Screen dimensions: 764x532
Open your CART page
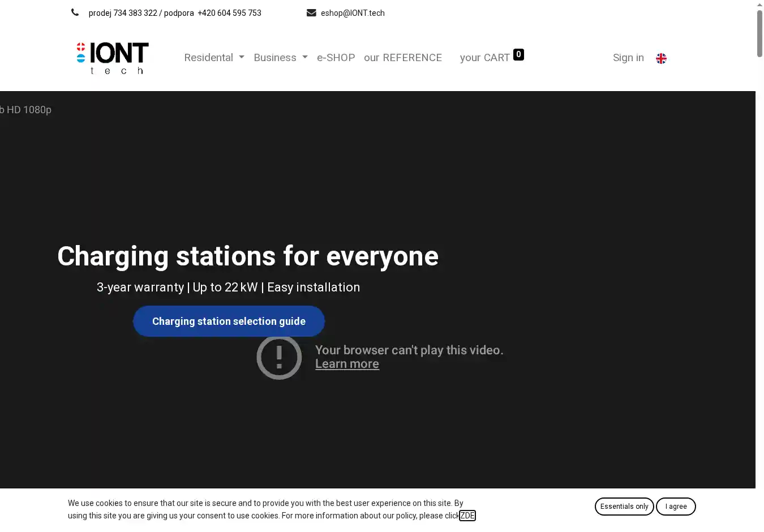click(484, 58)
